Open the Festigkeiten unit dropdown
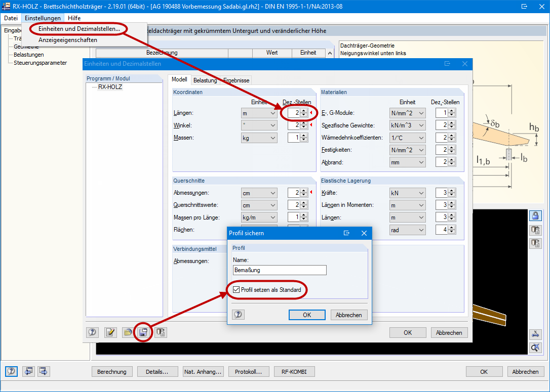 click(x=408, y=150)
